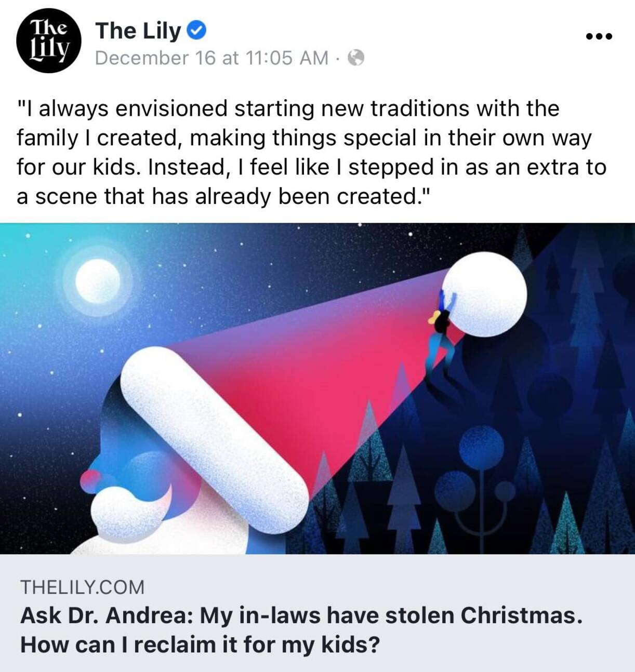
Task: Click Santa's white curled mustache
Action: tap(130, 504)
